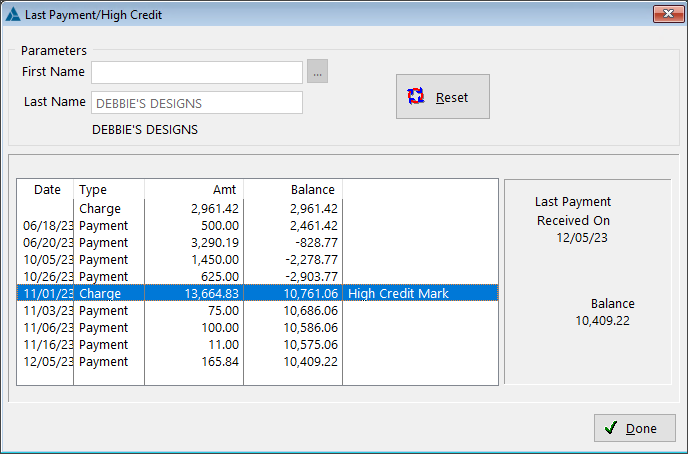
Task: Click the last payment date in side panel
Action: coord(582,238)
